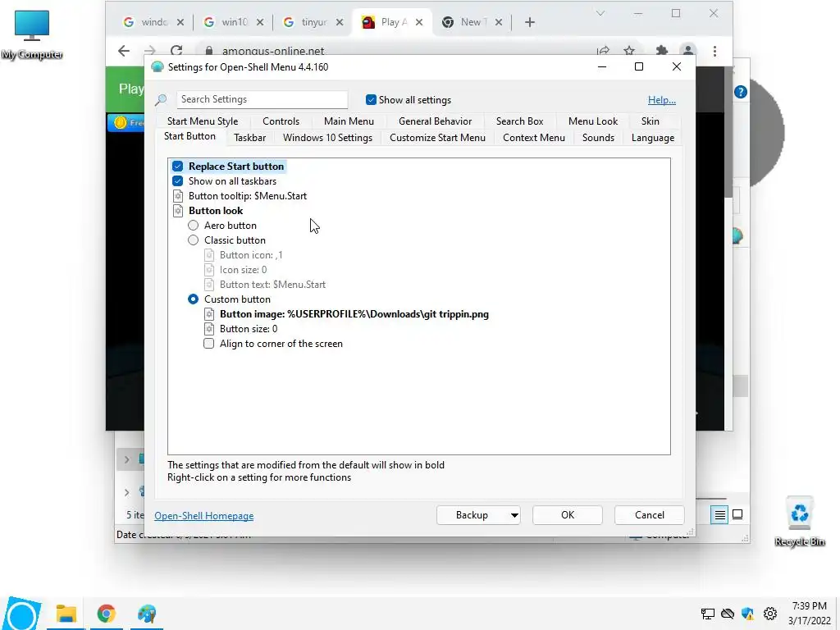
Task: Toggle Show all settings checkbox
Action: click(371, 99)
